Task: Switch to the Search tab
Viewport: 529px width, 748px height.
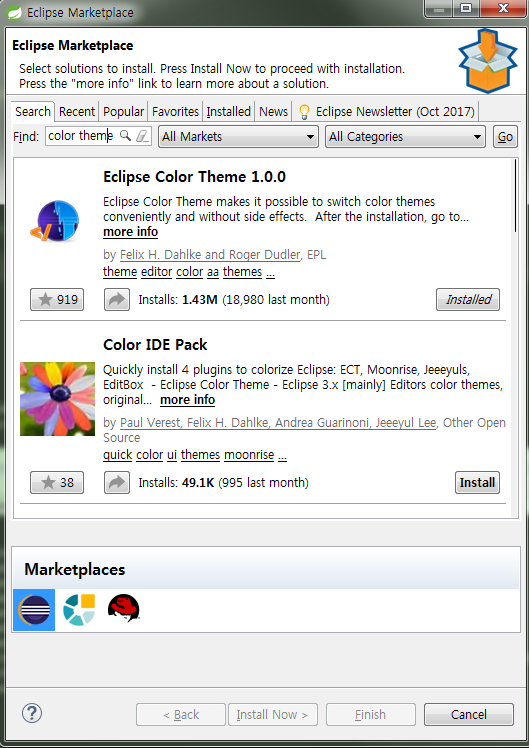Action: (x=33, y=112)
